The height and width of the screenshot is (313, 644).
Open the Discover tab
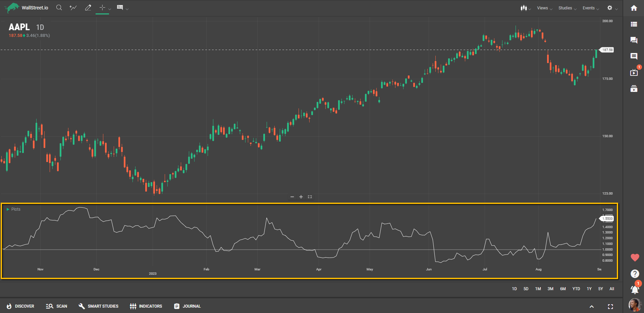tap(20, 306)
